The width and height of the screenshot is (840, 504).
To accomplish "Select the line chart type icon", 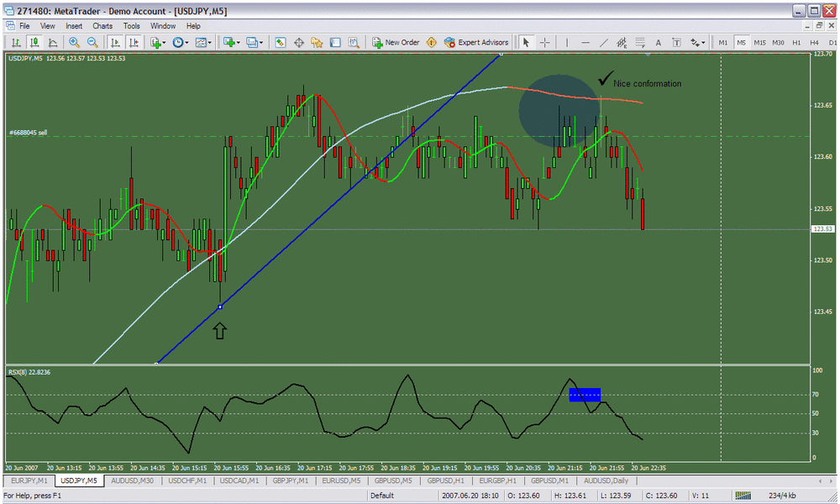I will pos(52,42).
